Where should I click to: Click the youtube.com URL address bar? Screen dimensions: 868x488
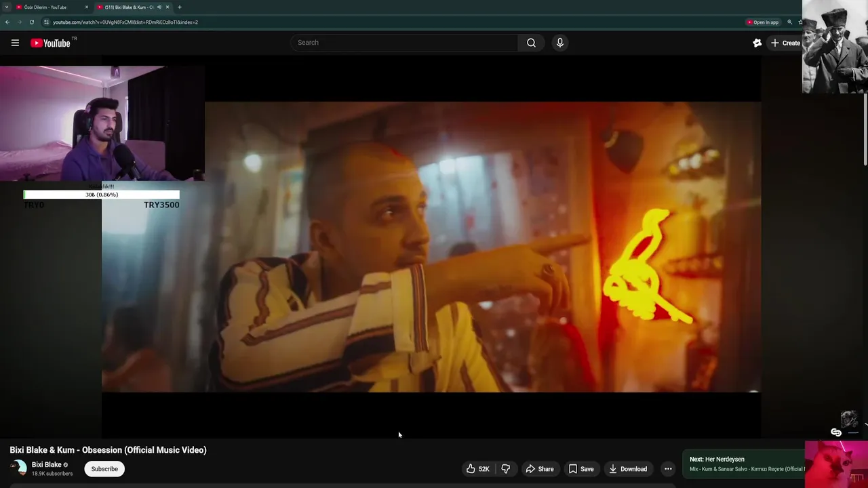(x=125, y=22)
